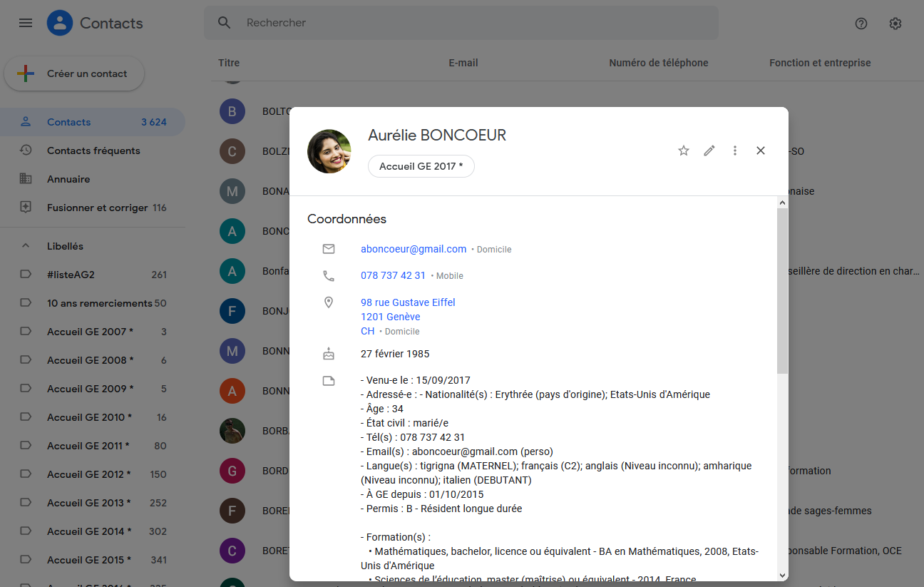This screenshot has height=587, width=924.
Task: Edit contact with the pencil icon
Action: coord(709,150)
